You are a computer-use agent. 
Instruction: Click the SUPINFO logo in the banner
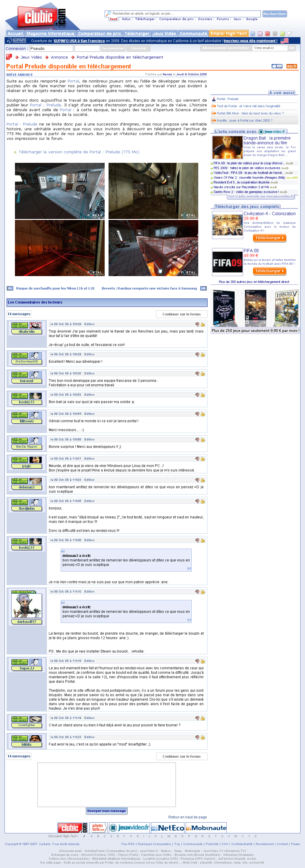pos(17,41)
